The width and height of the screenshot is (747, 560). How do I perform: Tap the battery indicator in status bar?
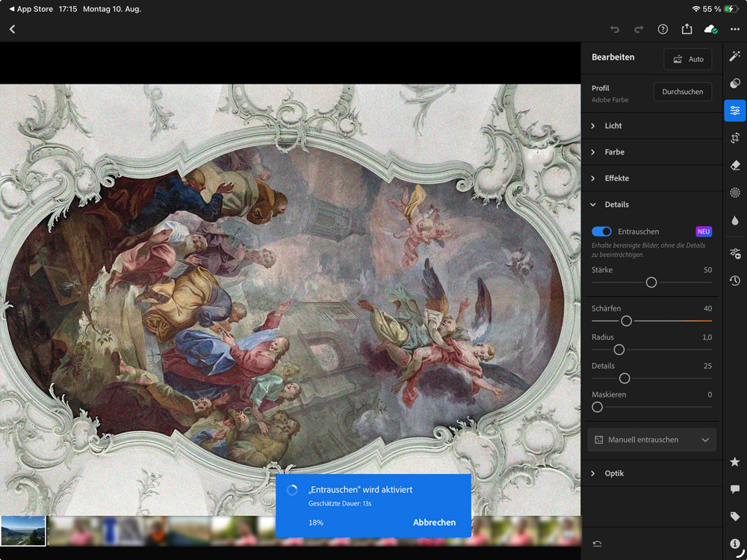click(x=731, y=9)
